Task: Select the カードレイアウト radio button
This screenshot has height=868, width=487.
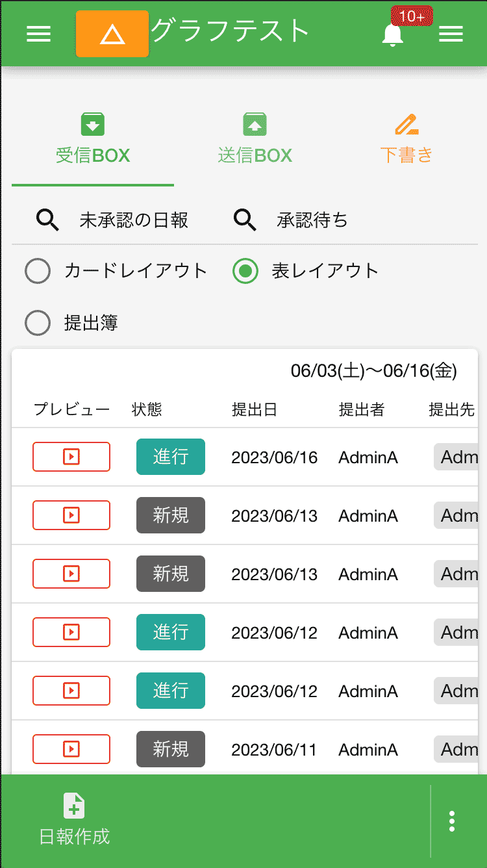Action: 38,271
